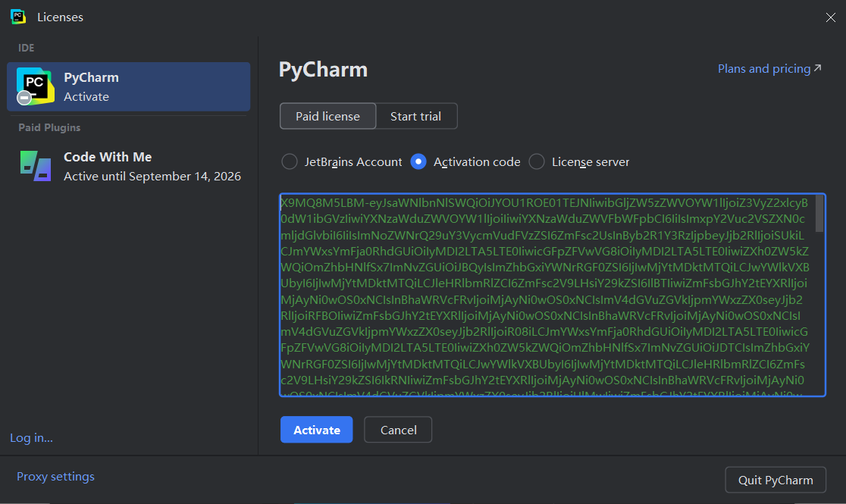Click the Licenses window title text
The width and height of the screenshot is (846, 504).
[61, 17]
